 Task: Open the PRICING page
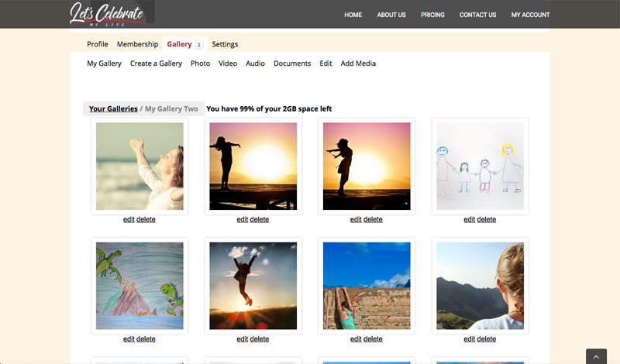(x=432, y=15)
